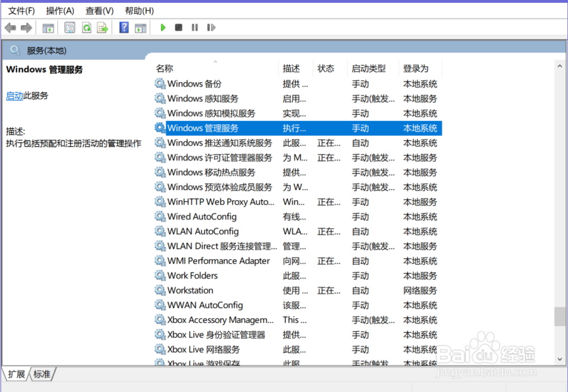This screenshot has width=568, height=392.
Task: Open the 查看(V) menu
Action: [x=99, y=11]
